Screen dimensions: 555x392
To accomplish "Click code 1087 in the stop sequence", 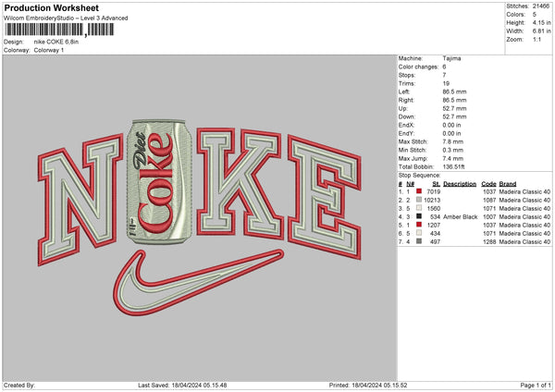I will pyautogui.click(x=489, y=200).
